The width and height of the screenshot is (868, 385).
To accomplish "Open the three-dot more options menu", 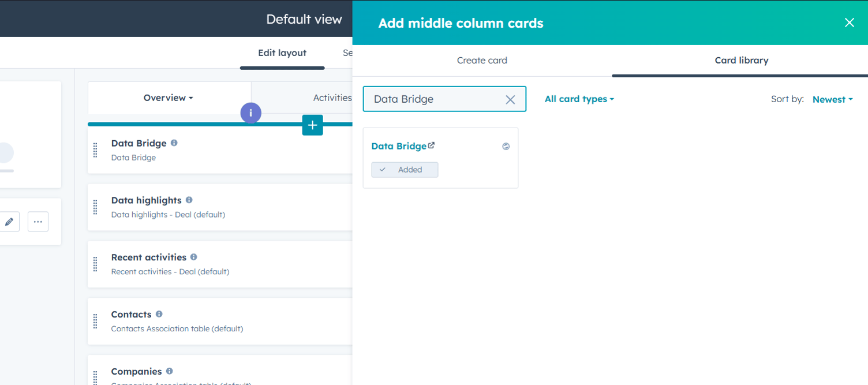I will point(38,222).
